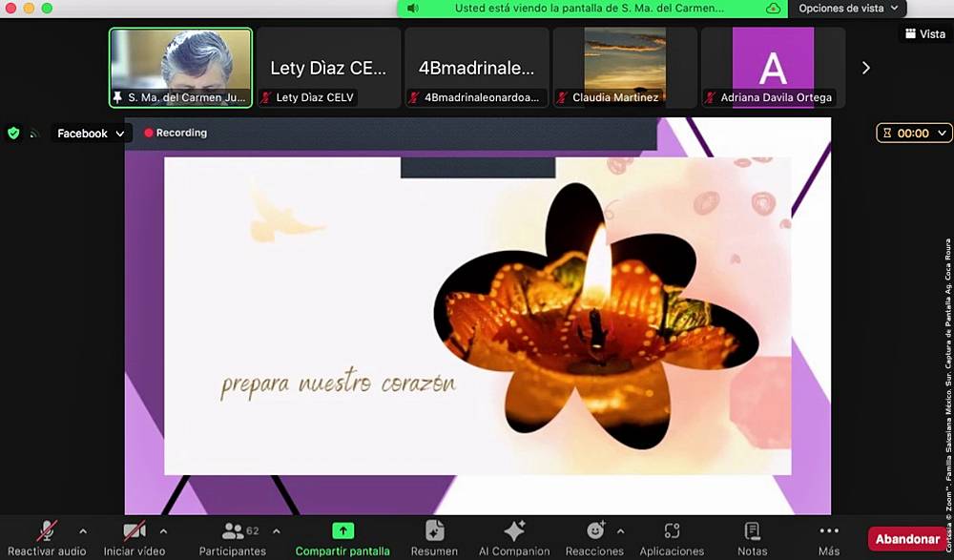Image resolution: width=954 pixels, height=560 pixels.
Task: Select the Adriana Davila Ortega participant tile
Action: (773, 68)
